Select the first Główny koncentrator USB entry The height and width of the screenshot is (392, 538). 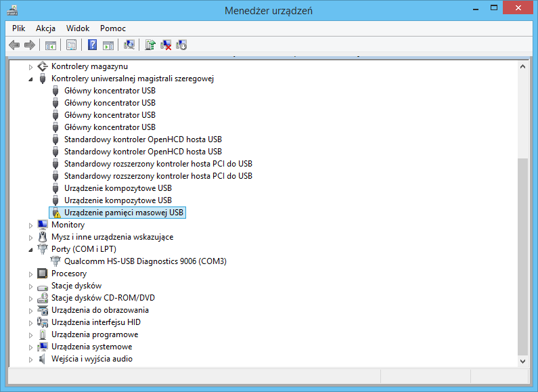110,91
